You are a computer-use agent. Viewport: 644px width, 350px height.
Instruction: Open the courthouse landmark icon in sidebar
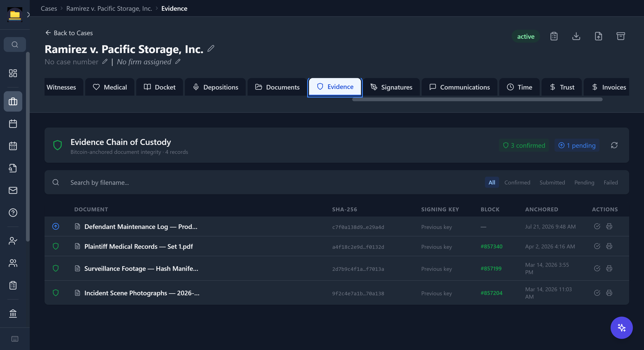13,313
